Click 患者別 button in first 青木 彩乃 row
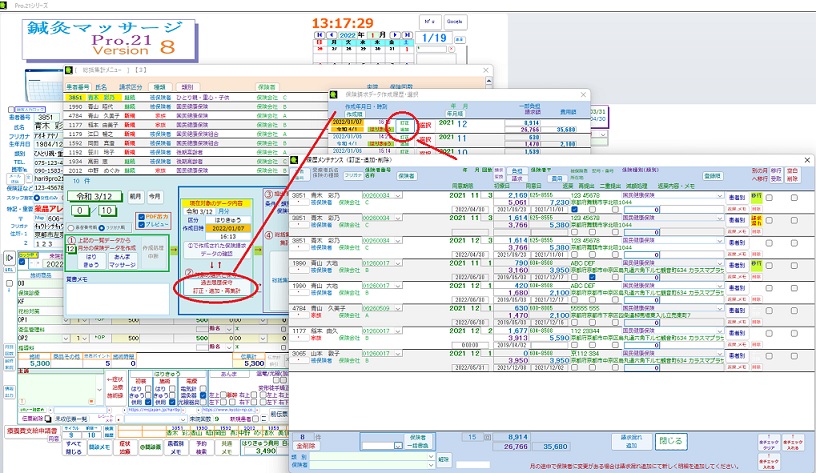The width and height of the screenshot is (816, 473). tap(736, 198)
